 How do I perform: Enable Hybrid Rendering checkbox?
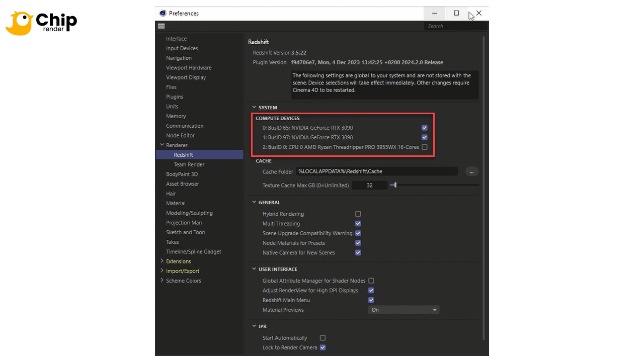358,214
